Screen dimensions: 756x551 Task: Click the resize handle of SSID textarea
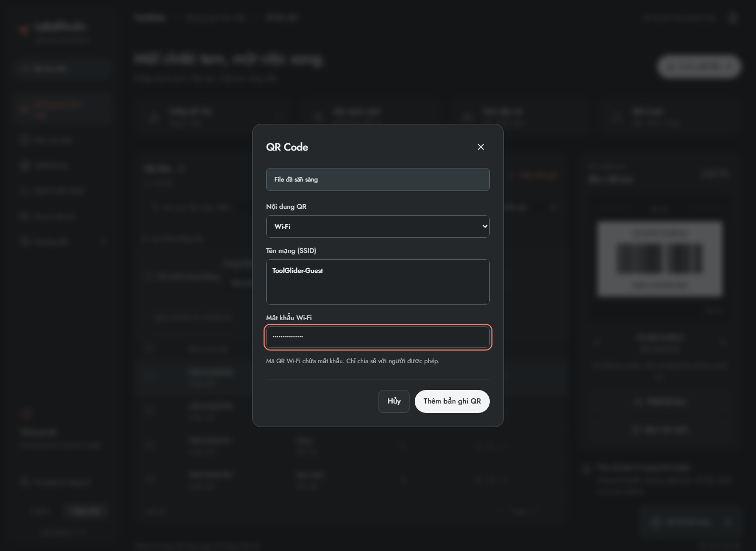coord(486,301)
